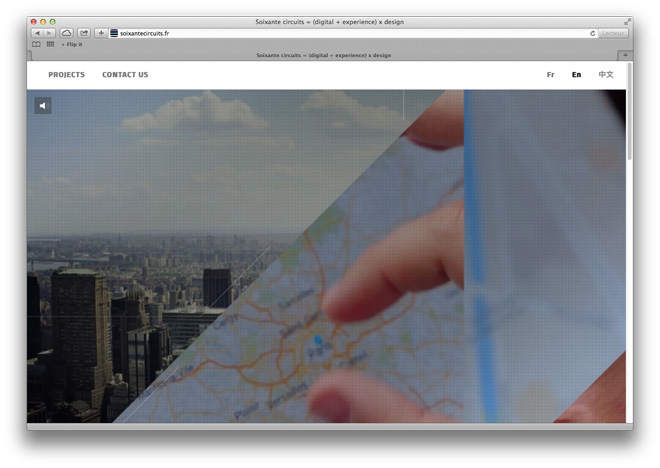Image resolution: width=660 pixels, height=468 pixels.
Task: Switch site language to 中文
Action: pyautogui.click(x=606, y=74)
